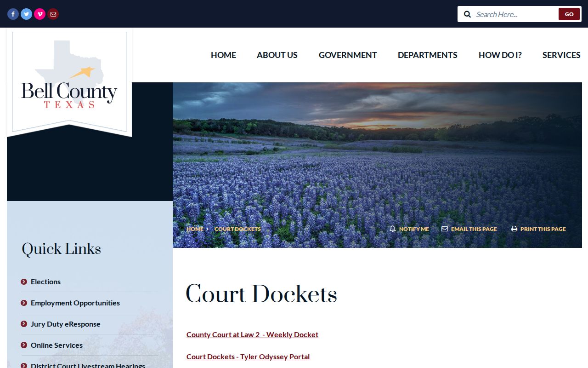
Task: Open Court Dockets Tyler Odyssey Portal link
Action: (x=248, y=356)
